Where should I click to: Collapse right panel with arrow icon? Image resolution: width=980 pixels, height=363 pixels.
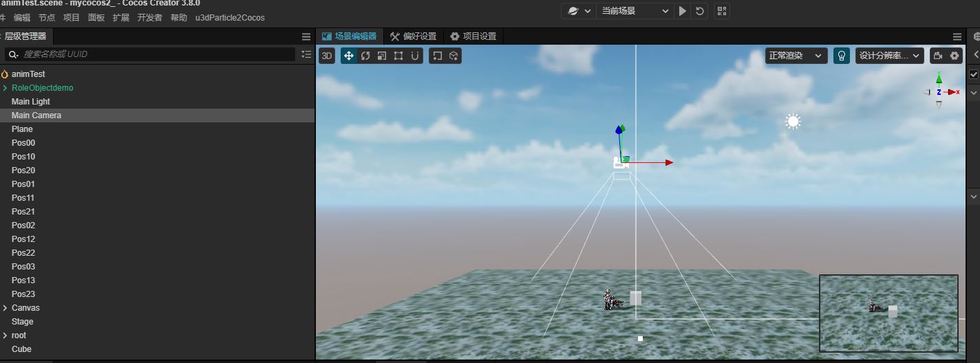tap(975, 54)
